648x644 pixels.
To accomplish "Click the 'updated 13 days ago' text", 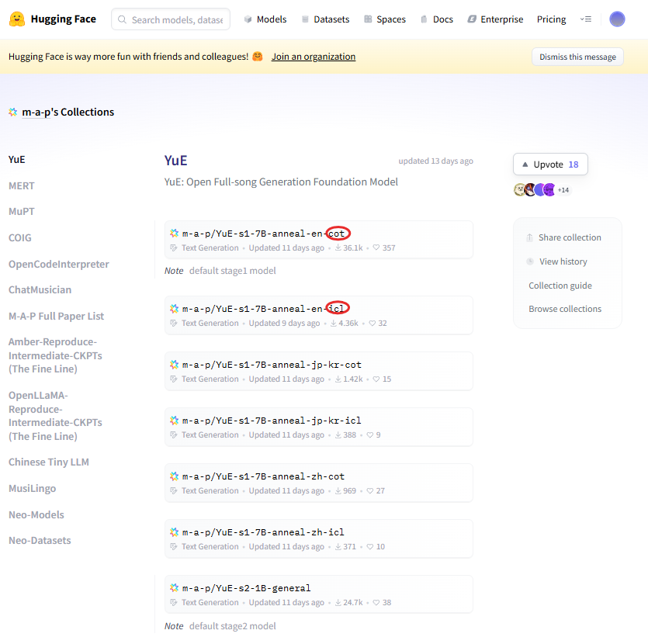I will [x=435, y=161].
